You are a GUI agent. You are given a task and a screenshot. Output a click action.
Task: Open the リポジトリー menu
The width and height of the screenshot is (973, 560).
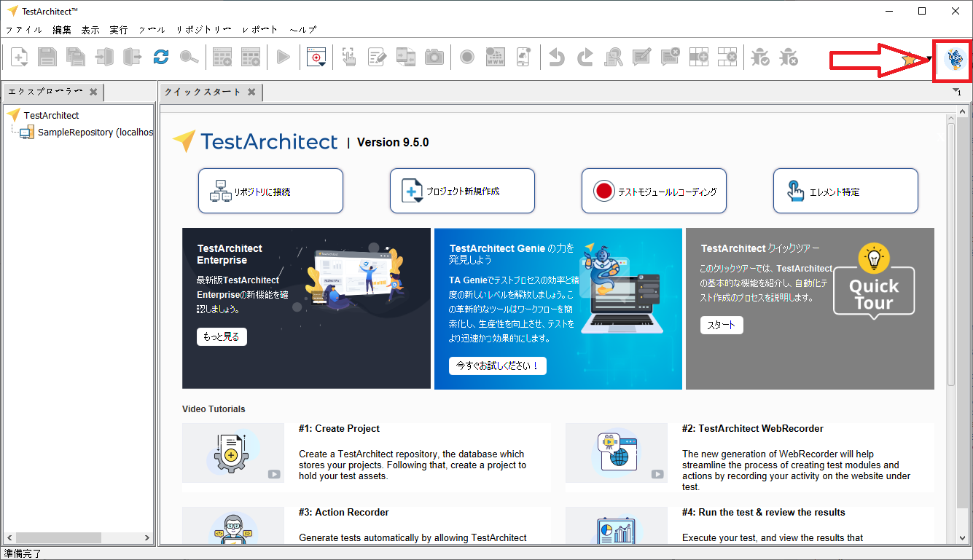[x=203, y=30]
